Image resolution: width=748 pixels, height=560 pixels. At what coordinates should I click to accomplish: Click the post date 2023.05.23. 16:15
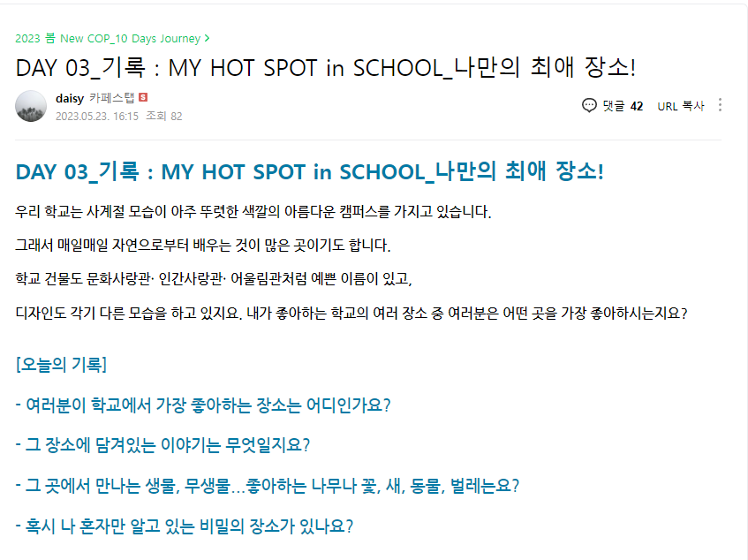point(97,117)
